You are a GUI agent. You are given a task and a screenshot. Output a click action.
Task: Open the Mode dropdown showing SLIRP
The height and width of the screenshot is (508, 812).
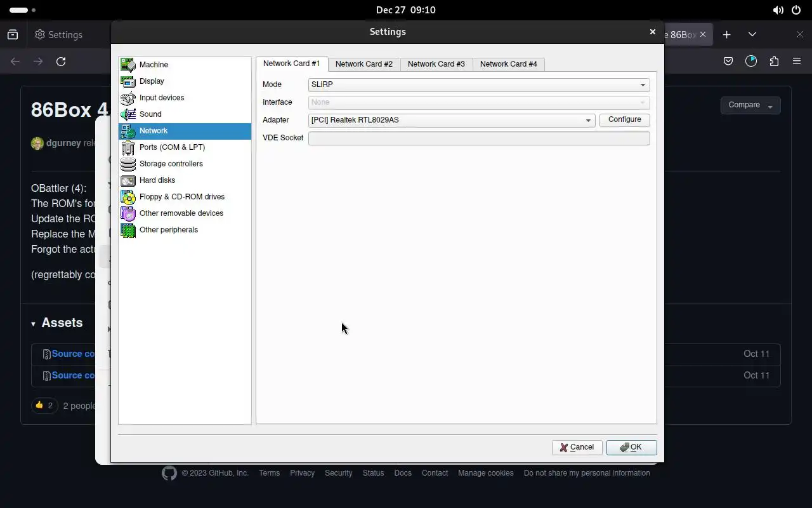click(479, 84)
